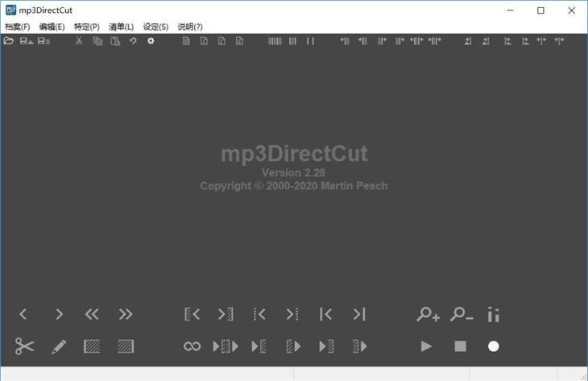The image size is (588, 381).
Task: Click the open file folder icon
Action: click(x=9, y=41)
